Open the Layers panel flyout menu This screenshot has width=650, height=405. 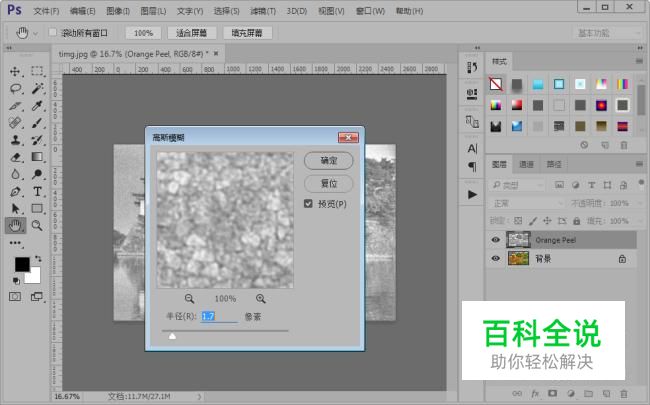(x=639, y=164)
